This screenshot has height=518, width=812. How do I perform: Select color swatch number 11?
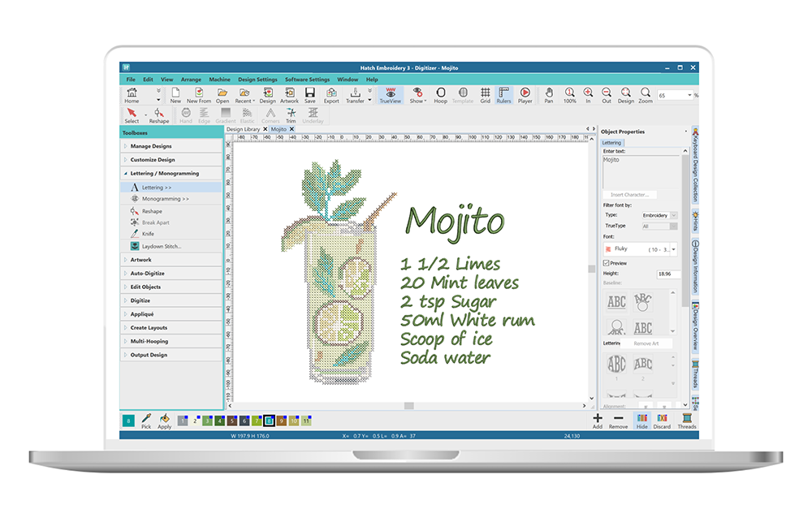[306, 421]
